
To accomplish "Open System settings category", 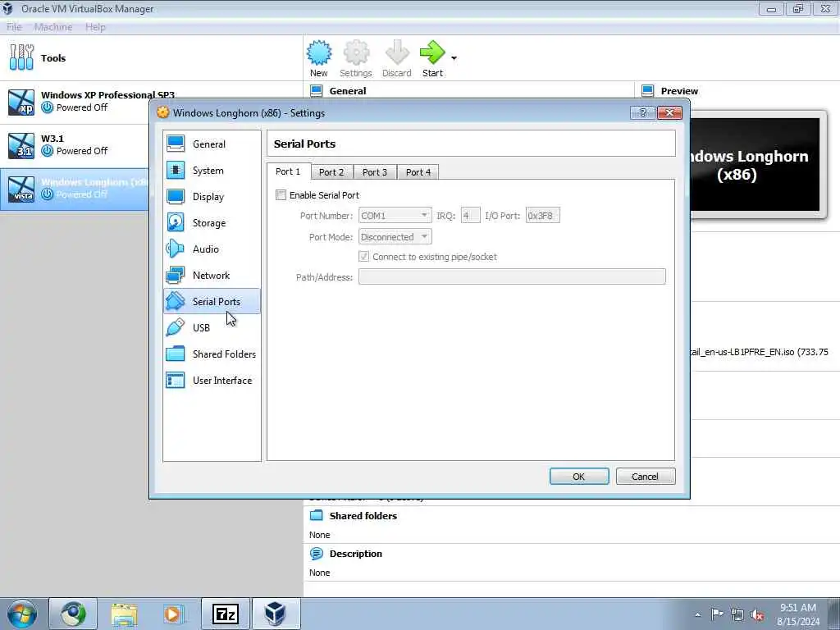I will point(212,171).
